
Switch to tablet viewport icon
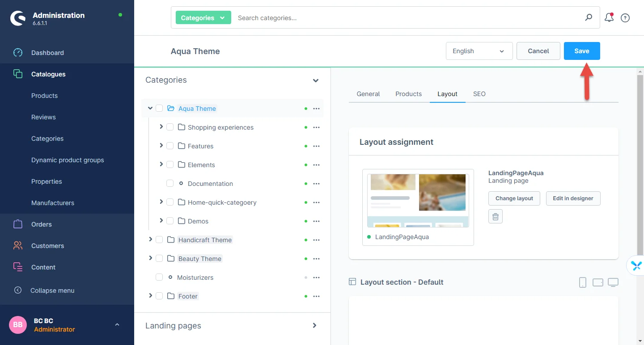[x=597, y=282]
